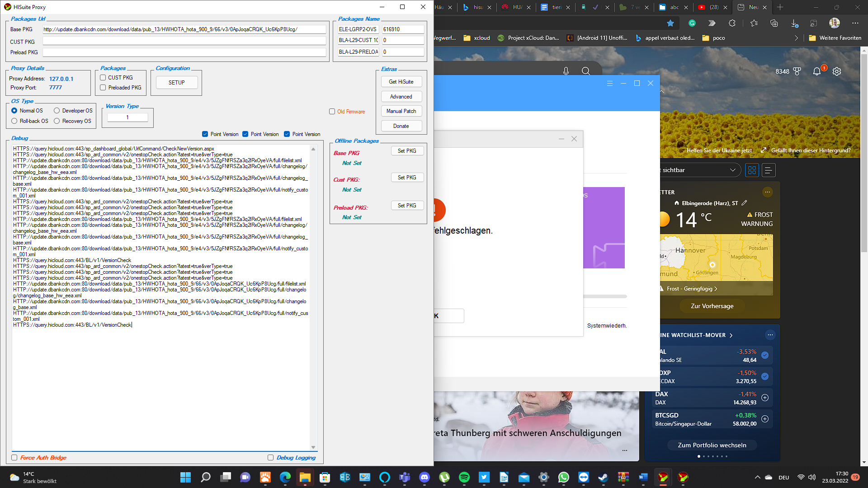
Task: Open the Grammarly extension icon
Action: coord(692,23)
